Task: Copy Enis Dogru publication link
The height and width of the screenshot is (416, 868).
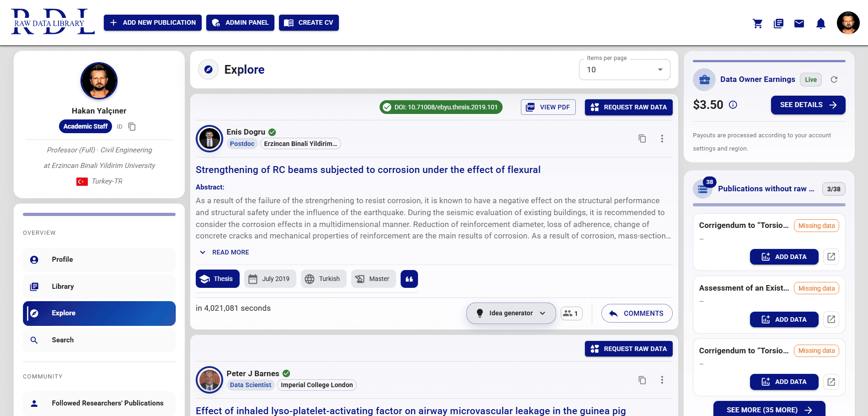Action: pyautogui.click(x=642, y=139)
